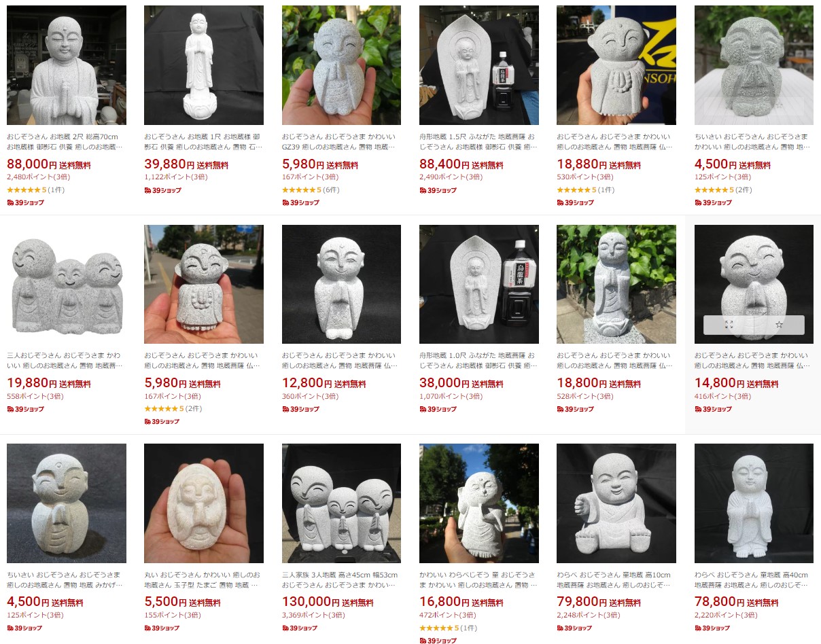Click the 舟形地蔵 1.0尺 thumbnail with tea bottle

(x=479, y=284)
